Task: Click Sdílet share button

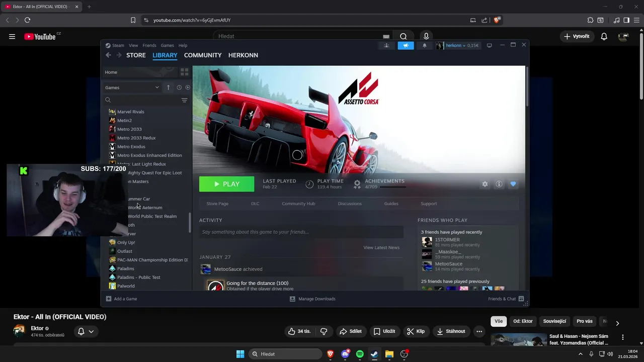Action: pyautogui.click(x=351, y=331)
